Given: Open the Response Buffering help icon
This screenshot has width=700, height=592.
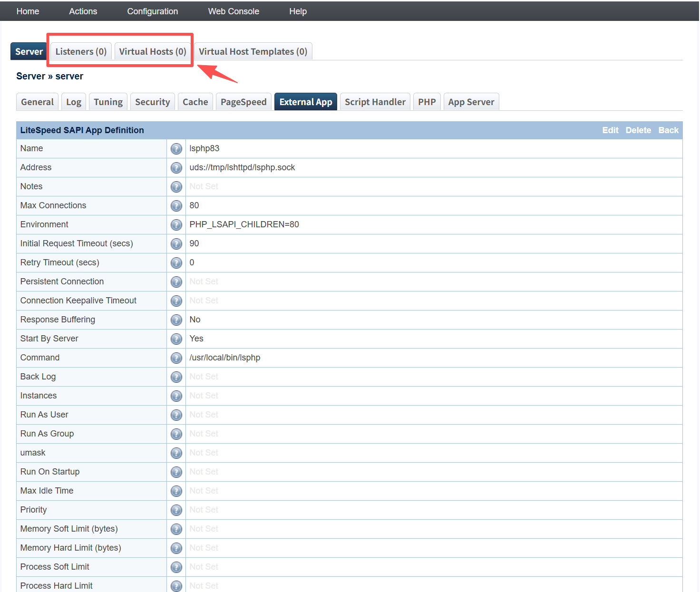Looking at the screenshot, I should (x=176, y=320).
